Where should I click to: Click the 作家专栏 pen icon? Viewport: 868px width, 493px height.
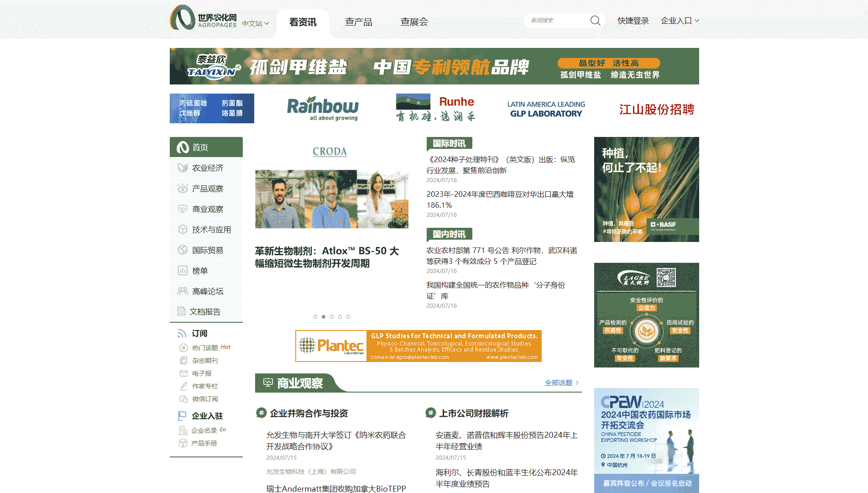pyautogui.click(x=183, y=386)
